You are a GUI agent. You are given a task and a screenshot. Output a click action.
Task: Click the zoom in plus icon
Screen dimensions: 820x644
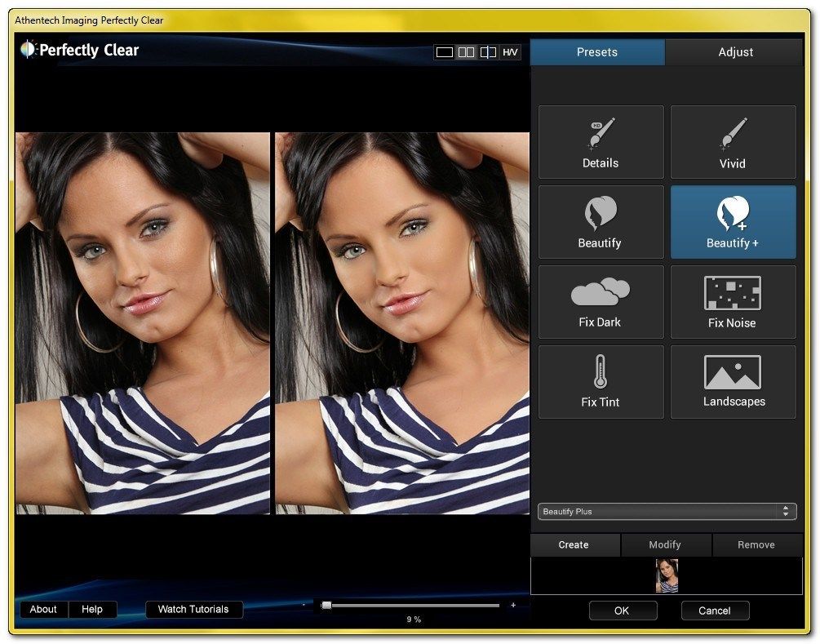513,605
